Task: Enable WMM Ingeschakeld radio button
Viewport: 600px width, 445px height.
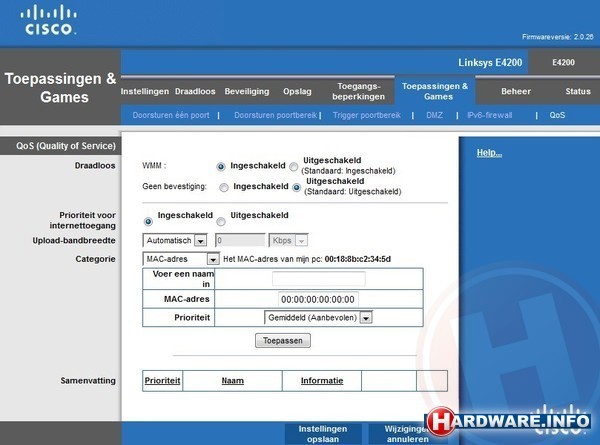Action: point(221,167)
